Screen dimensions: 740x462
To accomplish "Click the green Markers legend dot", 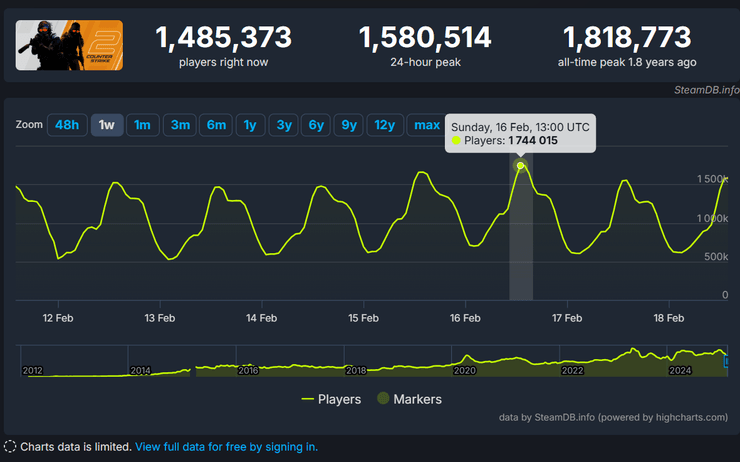I will (x=383, y=399).
